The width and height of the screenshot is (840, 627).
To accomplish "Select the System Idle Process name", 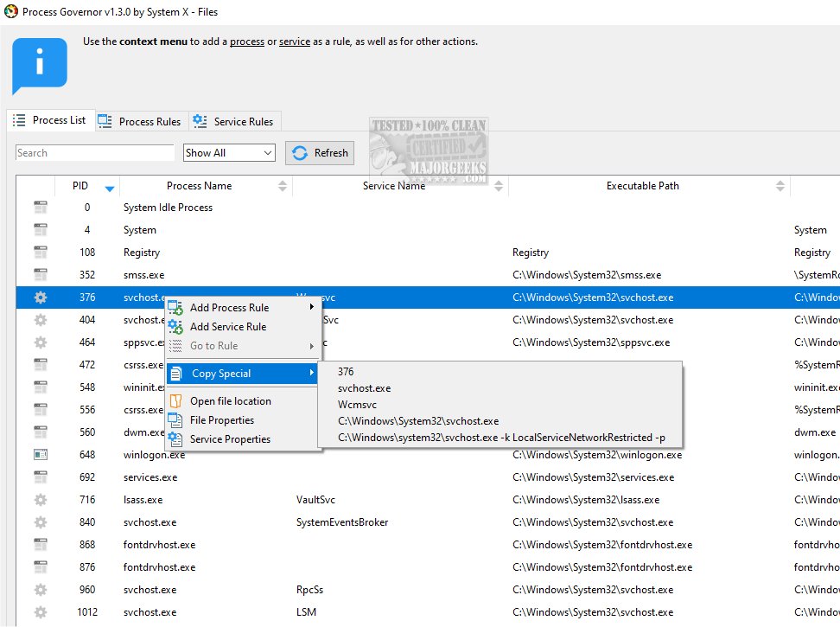I will click(168, 208).
